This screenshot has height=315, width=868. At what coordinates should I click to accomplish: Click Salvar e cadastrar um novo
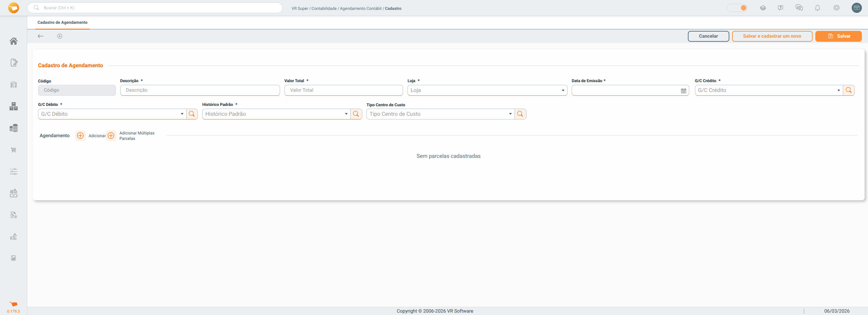click(x=772, y=36)
